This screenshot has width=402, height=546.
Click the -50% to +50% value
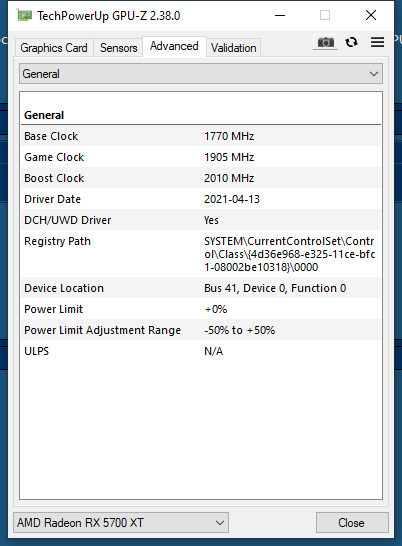(x=240, y=330)
